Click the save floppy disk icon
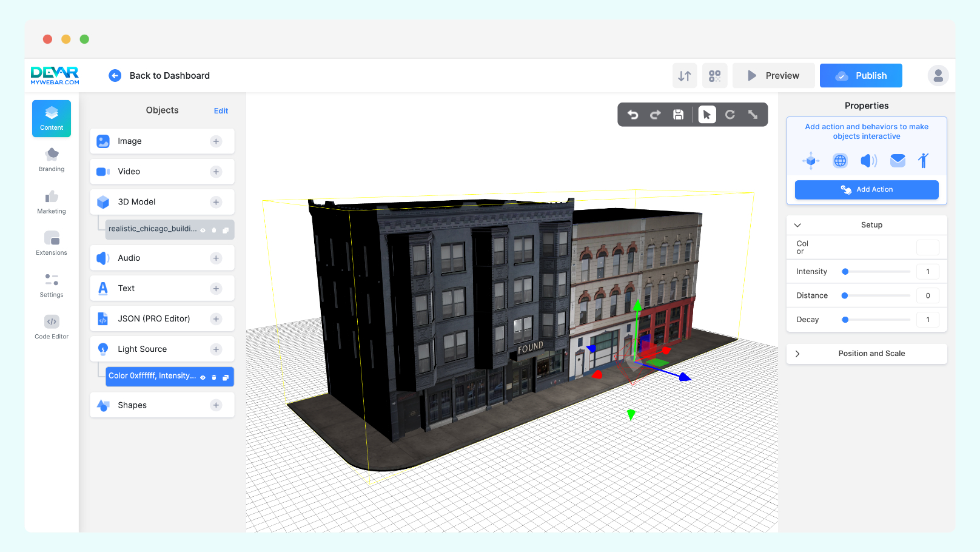 click(x=679, y=115)
